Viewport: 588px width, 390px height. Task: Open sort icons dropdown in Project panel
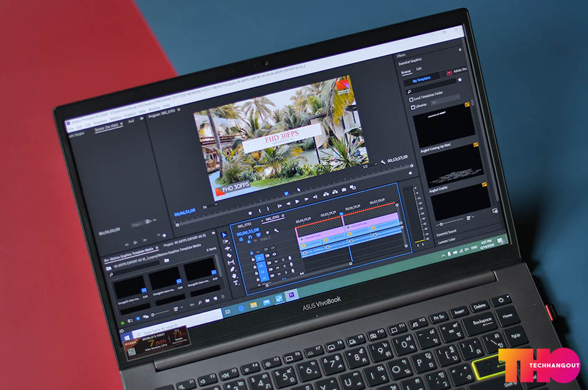tap(177, 309)
